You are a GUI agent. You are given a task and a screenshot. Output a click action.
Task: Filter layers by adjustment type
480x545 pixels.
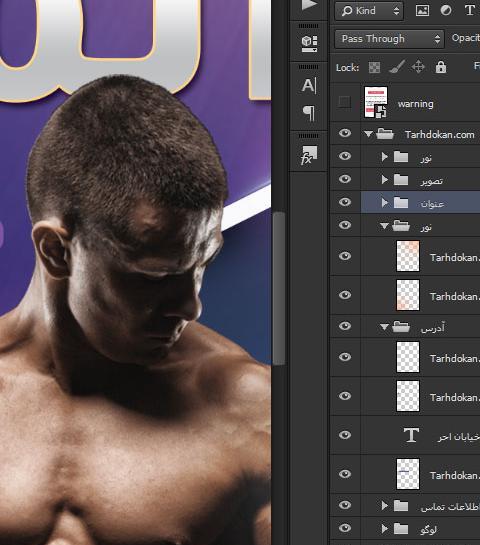tap(446, 11)
